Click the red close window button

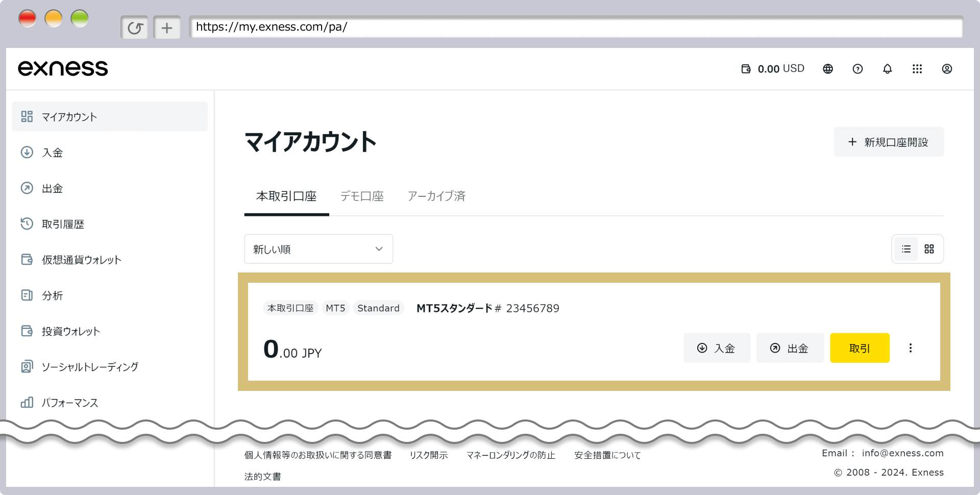(x=27, y=19)
